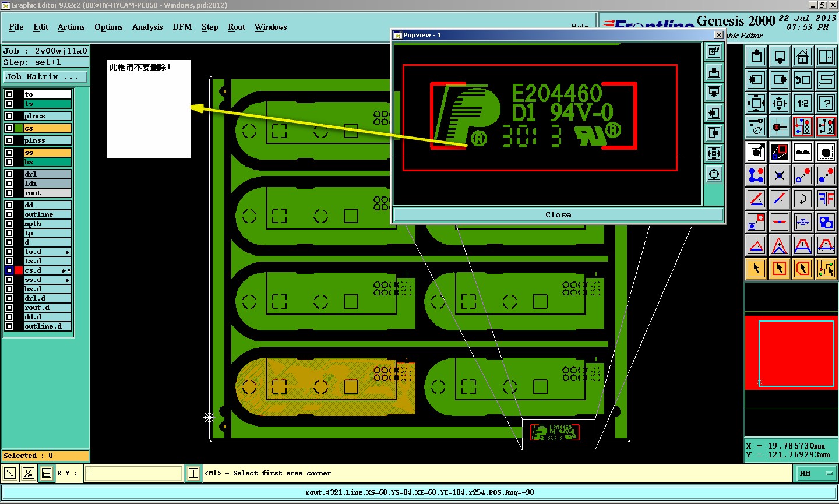Select the rout.d layer name
The image size is (839, 504).
point(47,308)
